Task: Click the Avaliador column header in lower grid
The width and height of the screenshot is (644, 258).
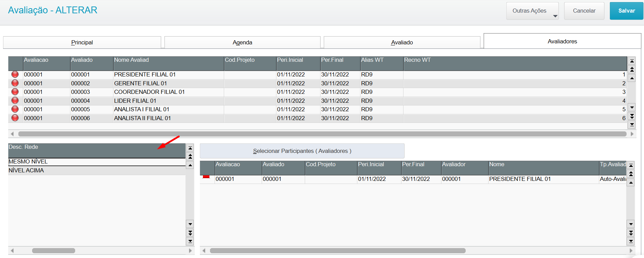Action: 465,168
